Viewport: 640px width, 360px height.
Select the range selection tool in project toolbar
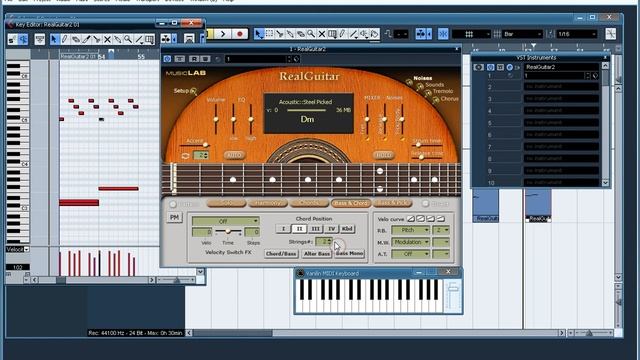coord(269,34)
